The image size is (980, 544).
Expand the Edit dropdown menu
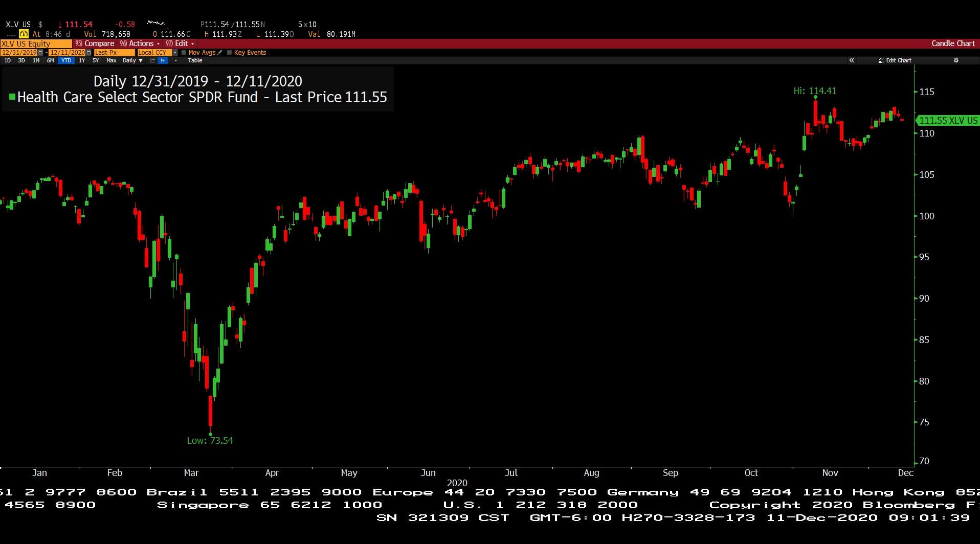tap(180, 43)
